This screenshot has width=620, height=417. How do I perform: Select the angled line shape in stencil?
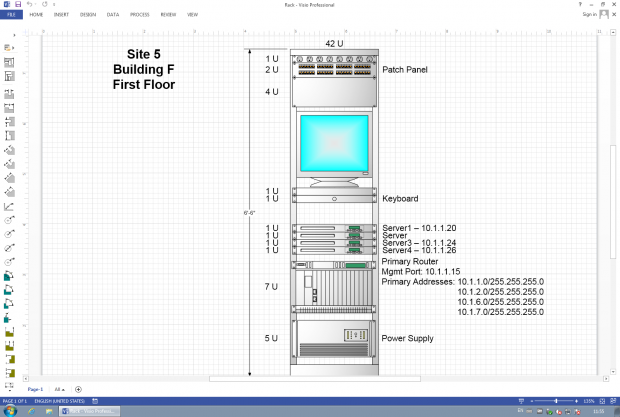point(9,206)
